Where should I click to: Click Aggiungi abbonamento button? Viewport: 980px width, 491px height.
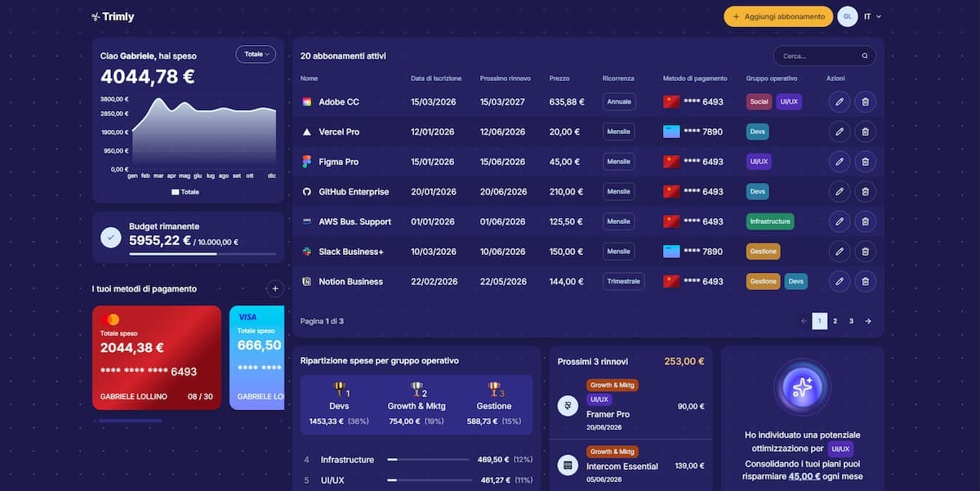(778, 16)
